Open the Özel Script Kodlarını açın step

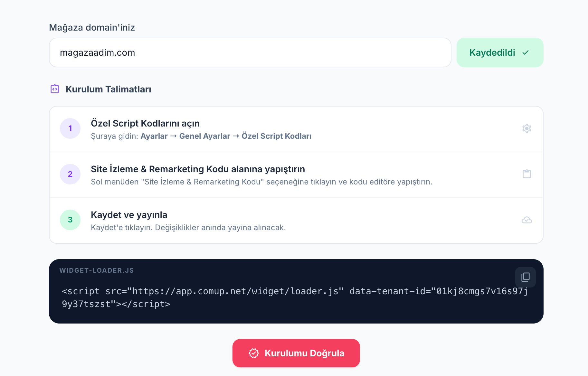(145, 123)
